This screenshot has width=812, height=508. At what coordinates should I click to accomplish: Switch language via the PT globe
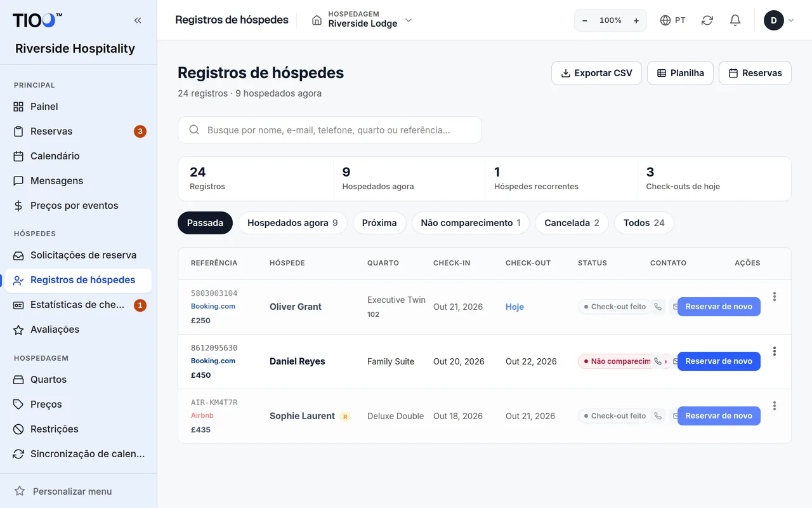point(672,20)
